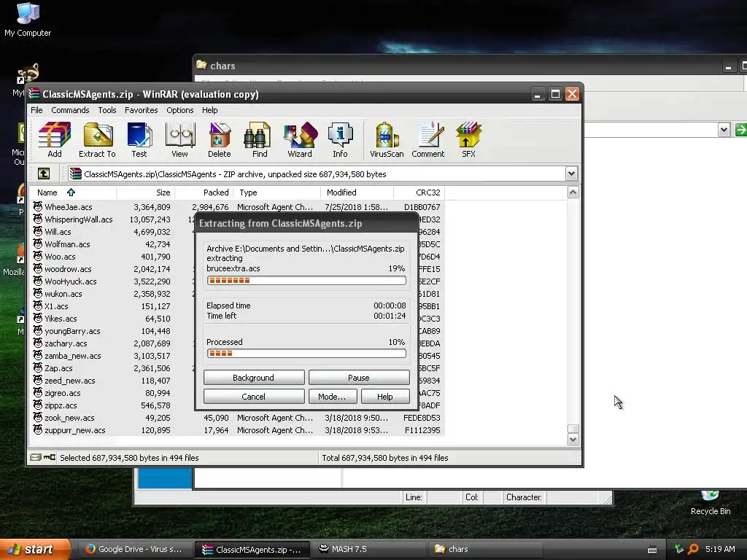The height and width of the screenshot is (560, 747).
Task: Click the Test archive toolbar icon
Action: tap(139, 139)
